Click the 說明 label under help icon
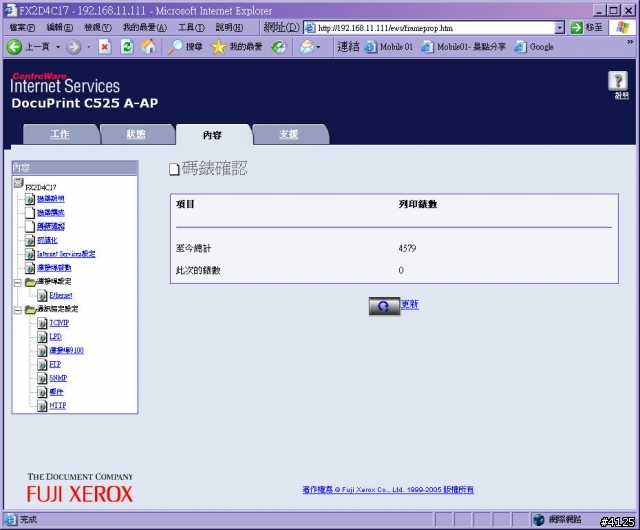The image size is (640, 530). (622, 96)
